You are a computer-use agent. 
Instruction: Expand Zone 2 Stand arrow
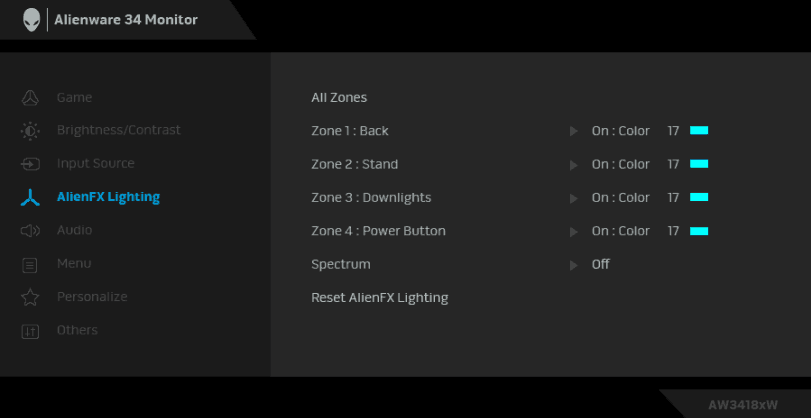tap(573, 165)
